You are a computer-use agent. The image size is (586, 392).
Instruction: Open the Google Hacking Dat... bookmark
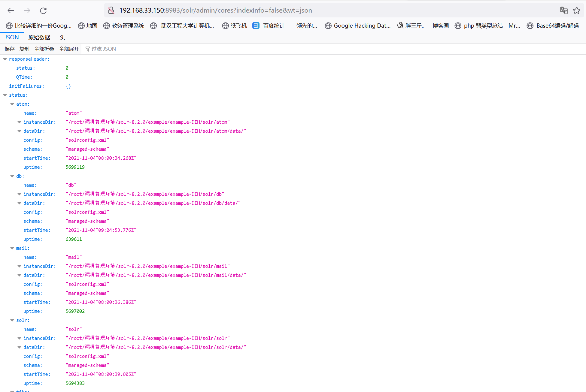[x=358, y=26]
